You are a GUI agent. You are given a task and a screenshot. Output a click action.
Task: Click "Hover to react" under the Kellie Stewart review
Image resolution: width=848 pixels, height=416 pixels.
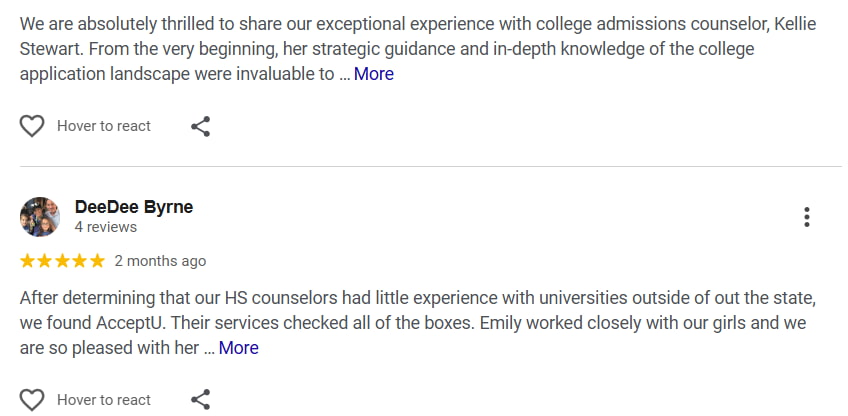coord(104,126)
